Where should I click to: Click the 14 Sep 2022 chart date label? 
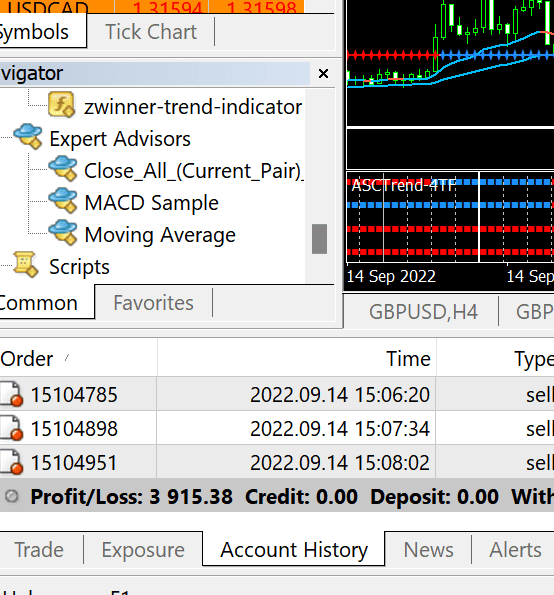(391, 276)
